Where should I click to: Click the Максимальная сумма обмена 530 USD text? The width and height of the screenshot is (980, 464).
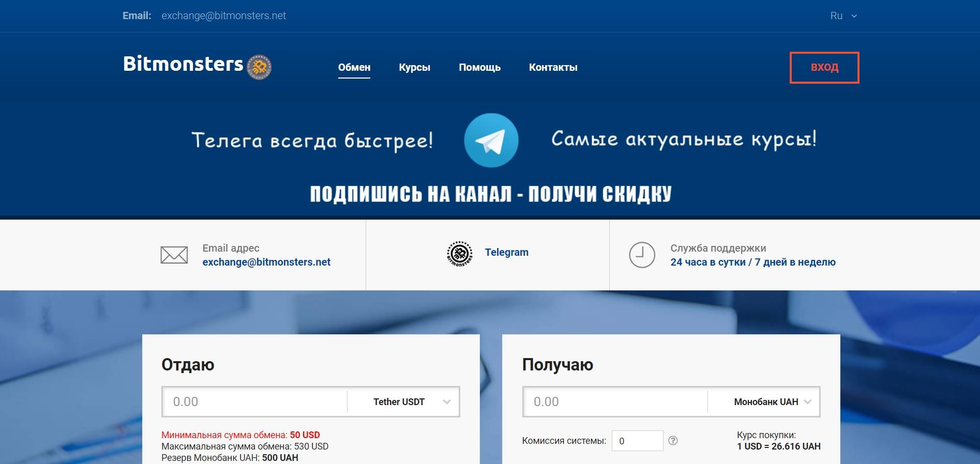245,446
